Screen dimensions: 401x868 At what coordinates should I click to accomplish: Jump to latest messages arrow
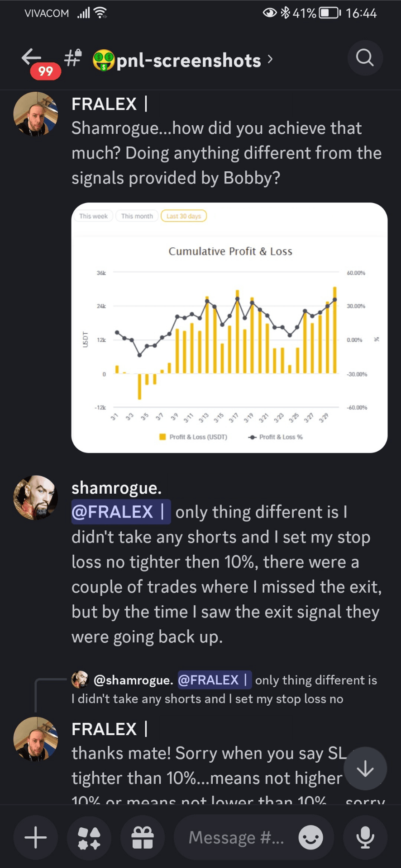click(365, 769)
